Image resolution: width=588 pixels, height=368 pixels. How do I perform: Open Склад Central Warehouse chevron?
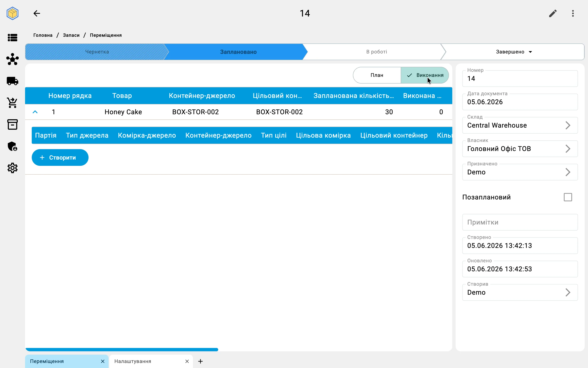click(568, 125)
